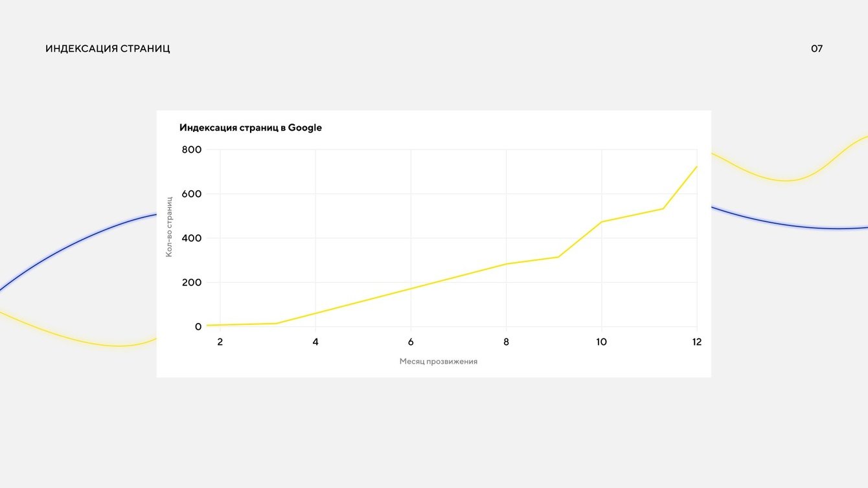
Task: Click month 2 on the X axis
Action: click(x=220, y=342)
